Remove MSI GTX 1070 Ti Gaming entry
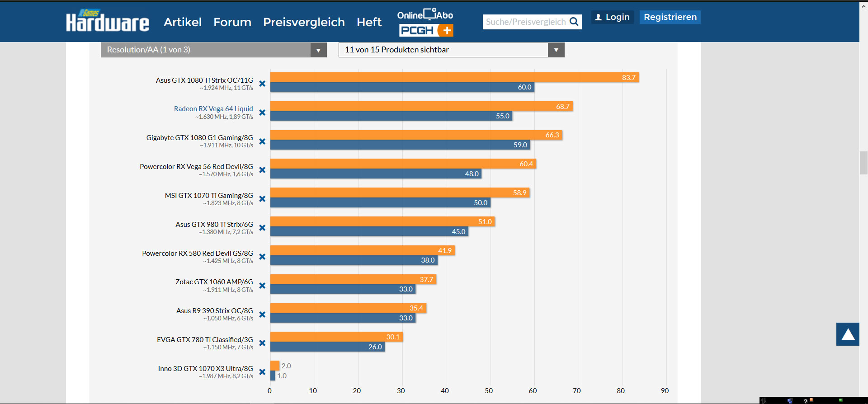The height and width of the screenshot is (404, 868). pos(262,199)
